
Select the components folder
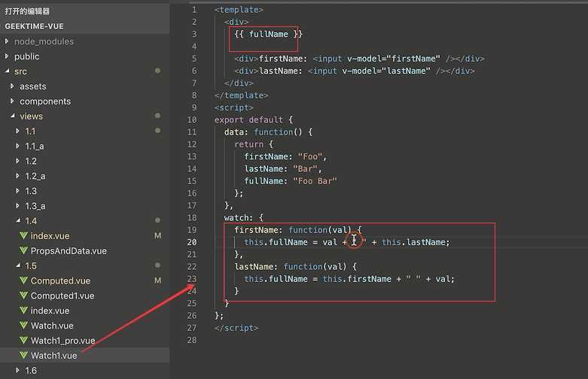coord(45,102)
